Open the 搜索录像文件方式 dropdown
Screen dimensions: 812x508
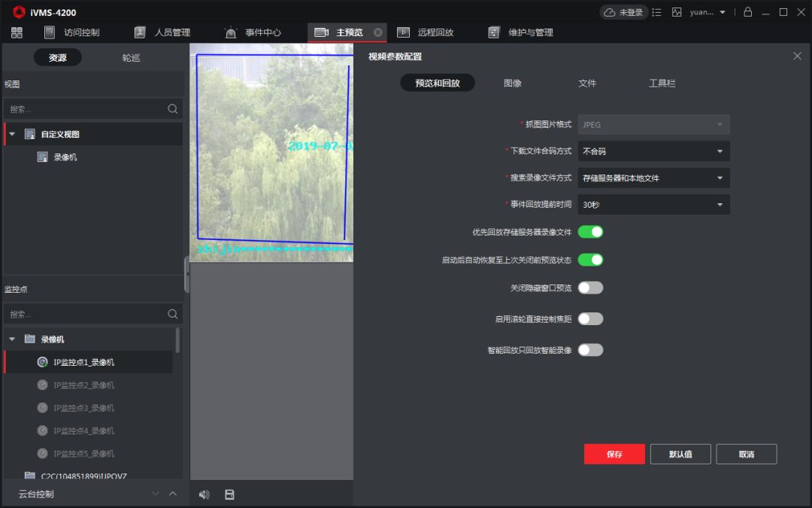pyautogui.click(x=653, y=178)
